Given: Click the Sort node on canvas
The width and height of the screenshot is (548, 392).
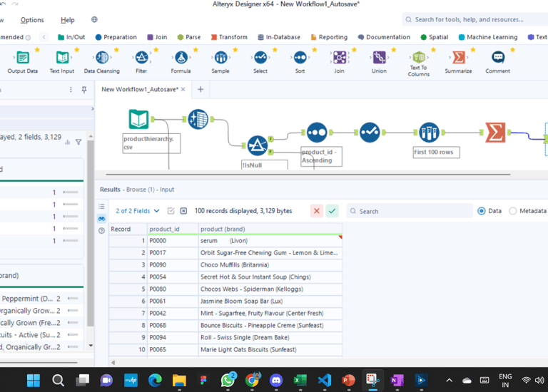Looking at the screenshot, I should [317, 133].
